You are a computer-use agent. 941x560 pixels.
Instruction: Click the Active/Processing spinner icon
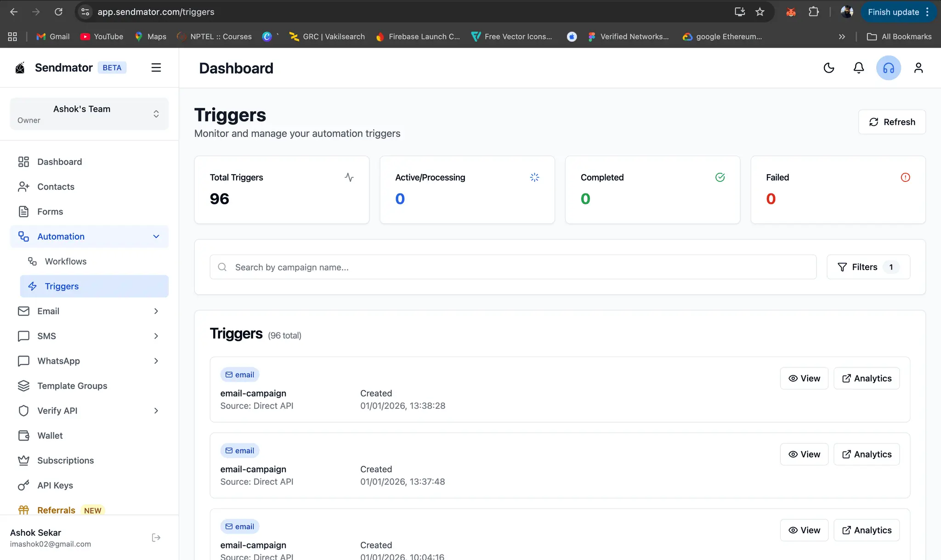(534, 177)
